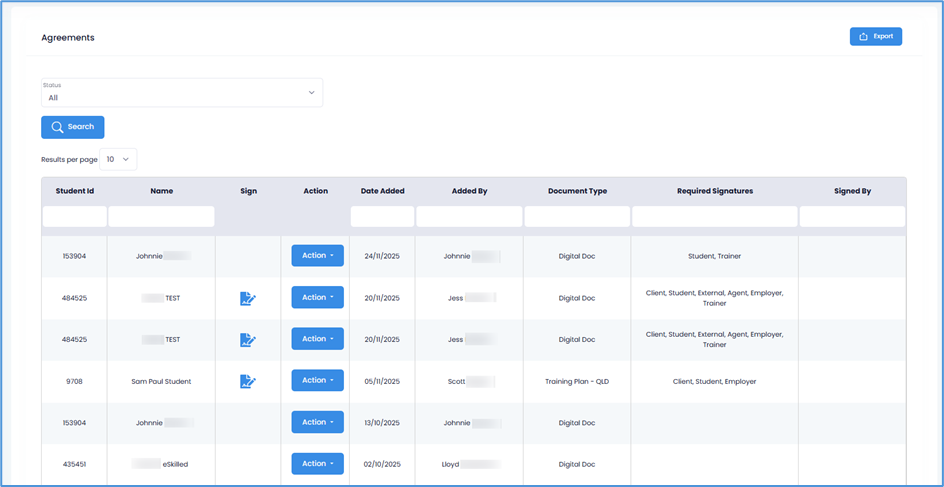Click the Search button
Viewport: 944px width, 487px height.
pos(72,127)
